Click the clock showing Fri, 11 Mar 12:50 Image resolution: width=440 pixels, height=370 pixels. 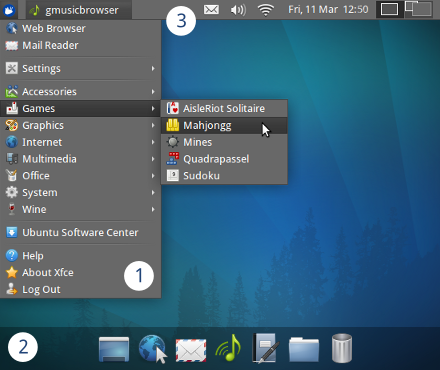328,10
